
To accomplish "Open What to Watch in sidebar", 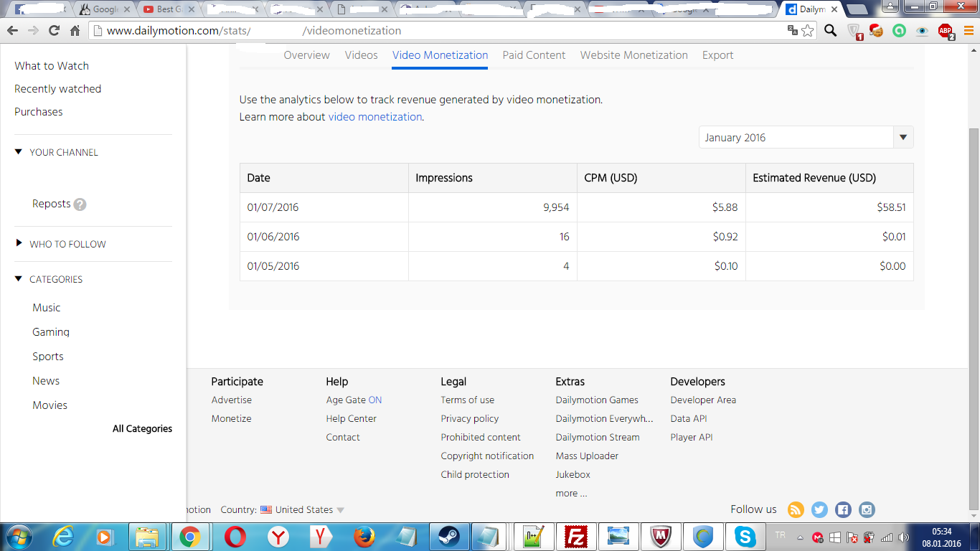I will (x=52, y=66).
